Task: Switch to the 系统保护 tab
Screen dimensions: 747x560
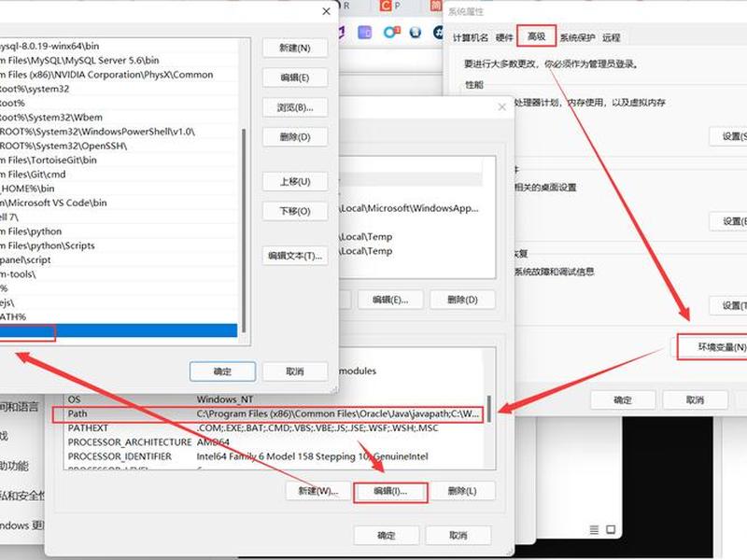Action: [577, 37]
